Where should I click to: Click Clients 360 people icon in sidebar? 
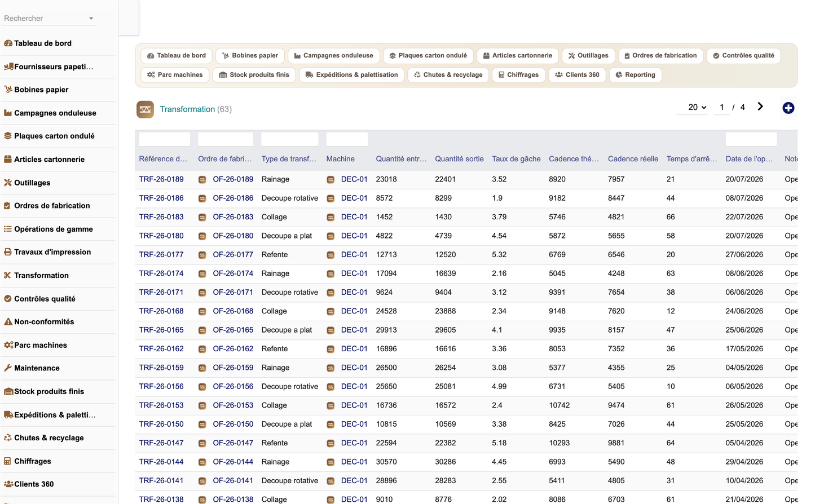click(x=8, y=484)
